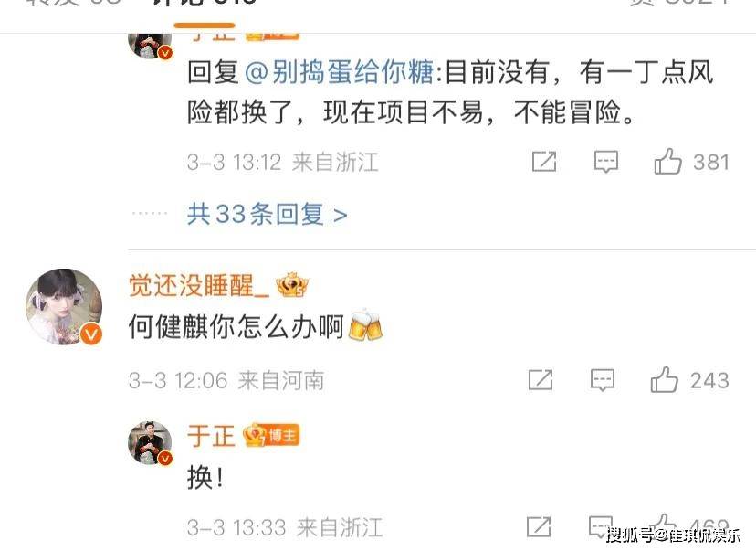Image resolution: width=756 pixels, height=551 pixels.
Task: Open 于正 username next to 博主 badge
Action: 211,436
